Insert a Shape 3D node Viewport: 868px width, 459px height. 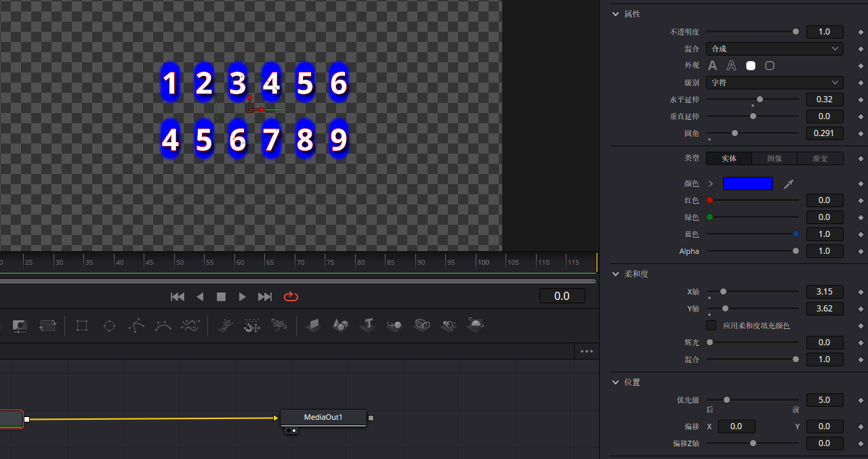click(340, 326)
